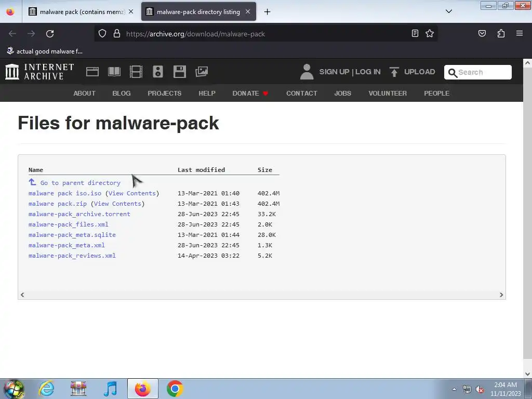Viewport: 532px width, 399px height.
Task: Open the CONTACT menu item
Action: [302, 94]
